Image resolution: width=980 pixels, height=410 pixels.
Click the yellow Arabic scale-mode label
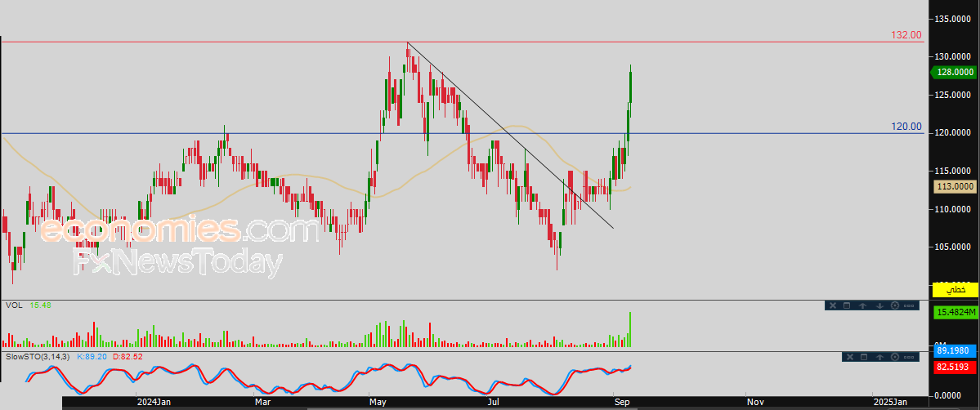(955, 290)
